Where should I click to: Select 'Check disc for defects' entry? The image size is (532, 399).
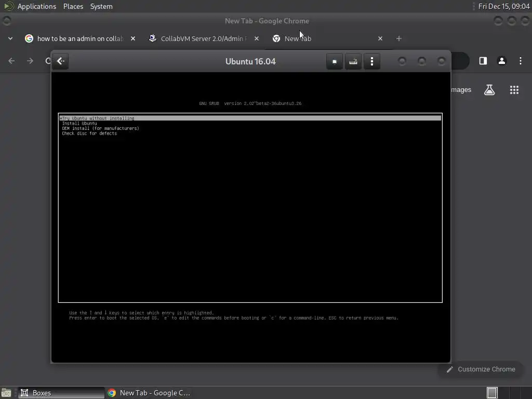click(x=89, y=134)
